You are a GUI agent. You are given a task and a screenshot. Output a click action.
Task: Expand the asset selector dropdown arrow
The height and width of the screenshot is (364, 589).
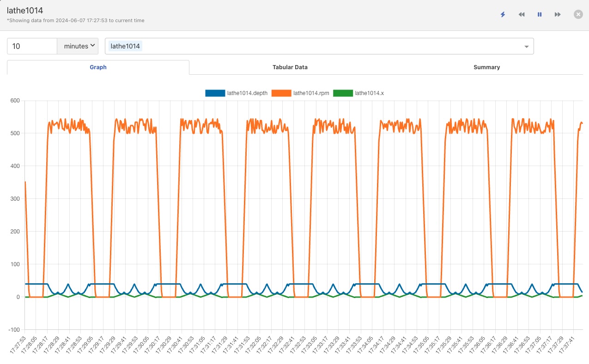pyautogui.click(x=526, y=47)
